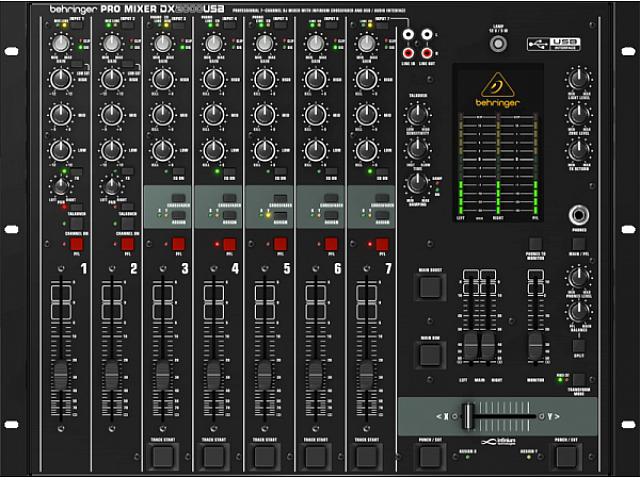Toggle the Transform Mode button
640x480 pixels.
click(578, 380)
